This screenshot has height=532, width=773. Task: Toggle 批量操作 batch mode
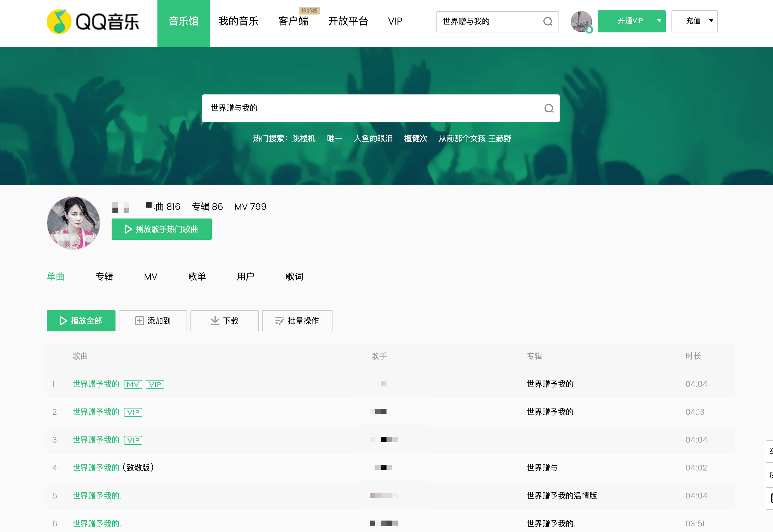point(297,321)
